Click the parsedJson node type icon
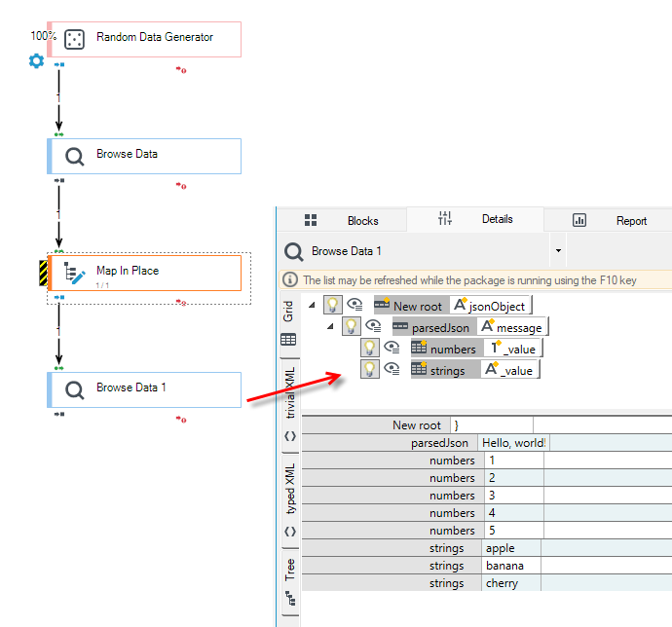This screenshot has height=627, width=672. point(400,326)
